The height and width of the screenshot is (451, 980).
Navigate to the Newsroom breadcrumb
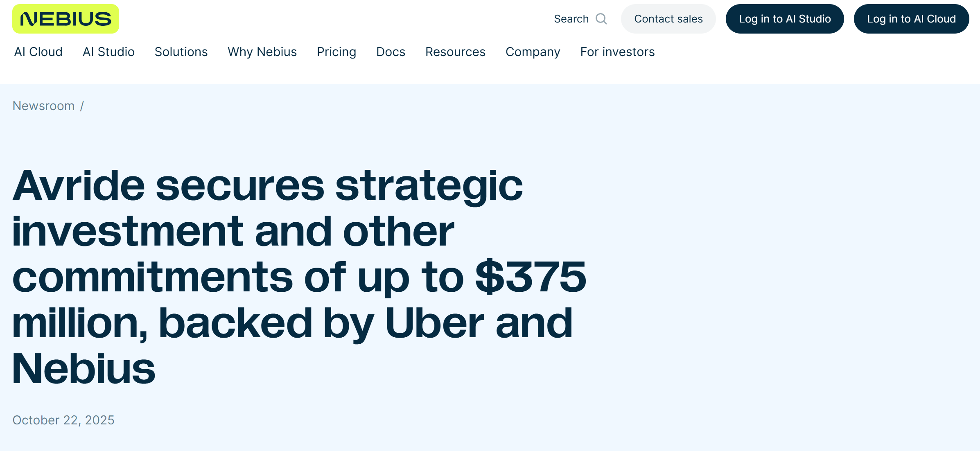coord(43,106)
